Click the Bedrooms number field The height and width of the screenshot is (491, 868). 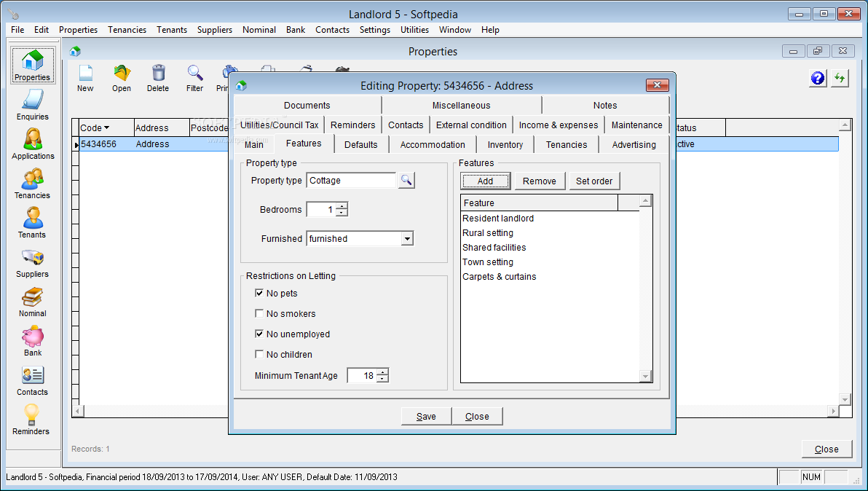pos(322,210)
